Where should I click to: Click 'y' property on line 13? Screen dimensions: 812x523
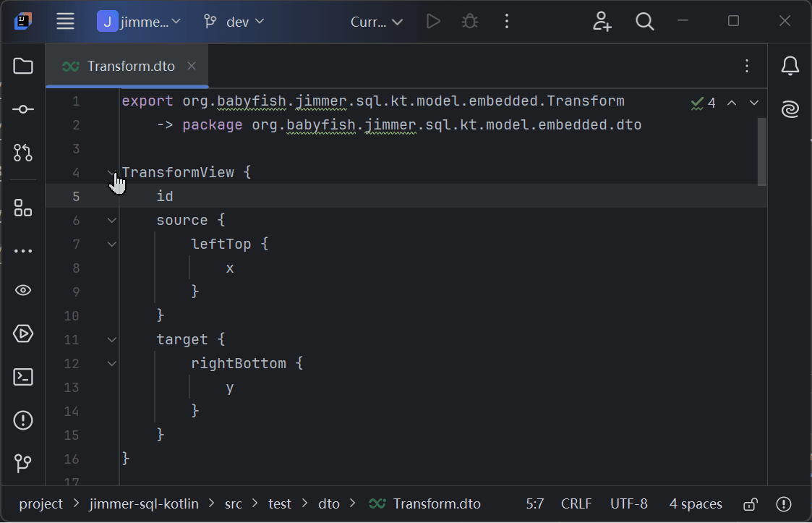(x=230, y=388)
